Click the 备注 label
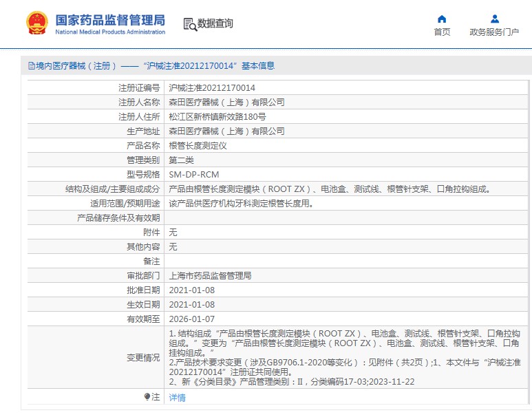Screen dimensions: 532x417 click(151, 261)
